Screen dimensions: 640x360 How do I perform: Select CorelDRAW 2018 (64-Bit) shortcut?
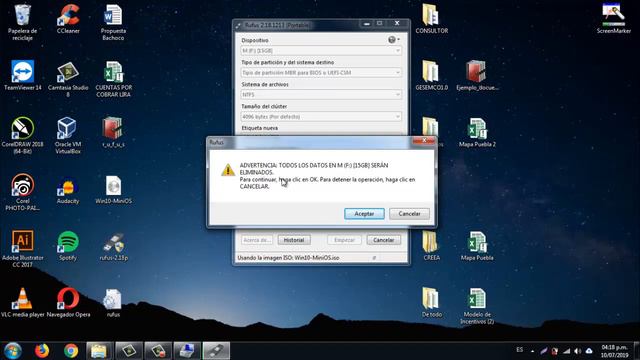(x=22, y=136)
